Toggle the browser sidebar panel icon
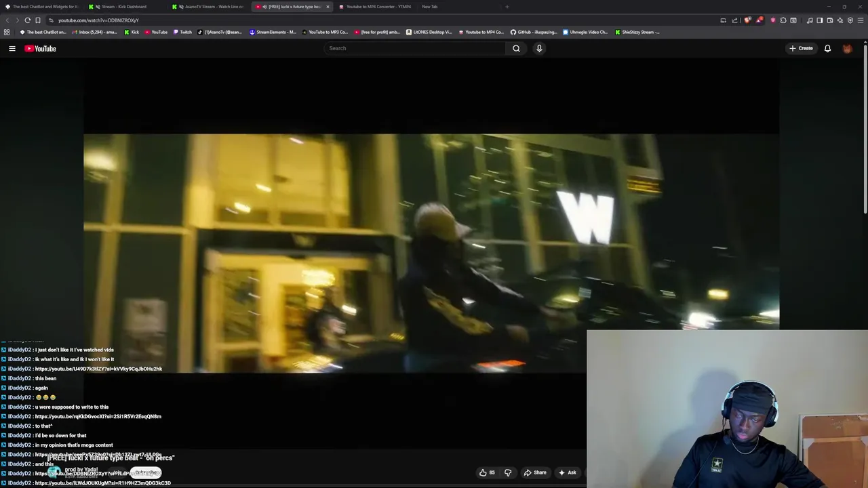Screen dimensions: 868x488 tap(820, 20)
